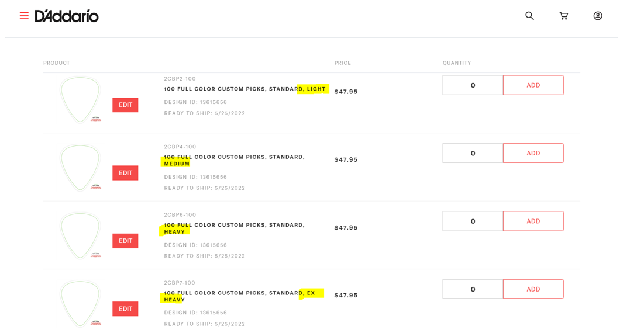
Task: Select the Heavy pick thumbnail image
Action: coord(80,236)
